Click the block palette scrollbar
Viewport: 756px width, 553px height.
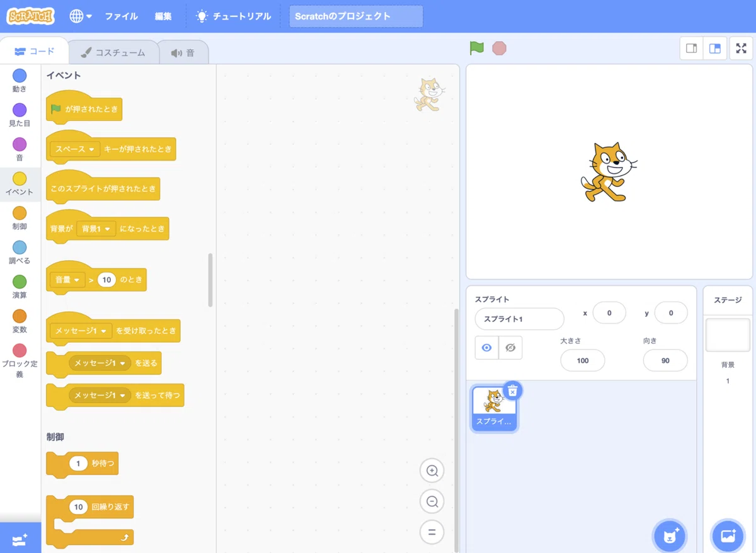(x=210, y=280)
